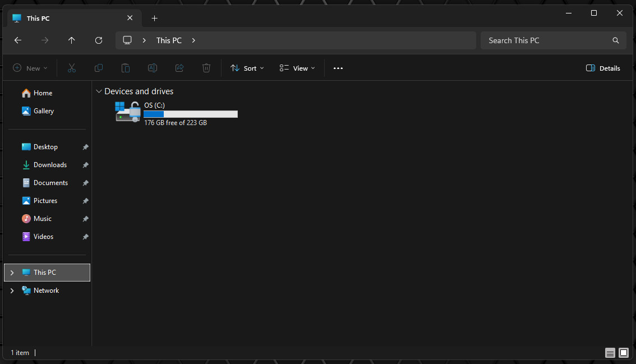The height and width of the screenshot is (364, 636).
Task: Add a new tab
Action: point(155,19)
